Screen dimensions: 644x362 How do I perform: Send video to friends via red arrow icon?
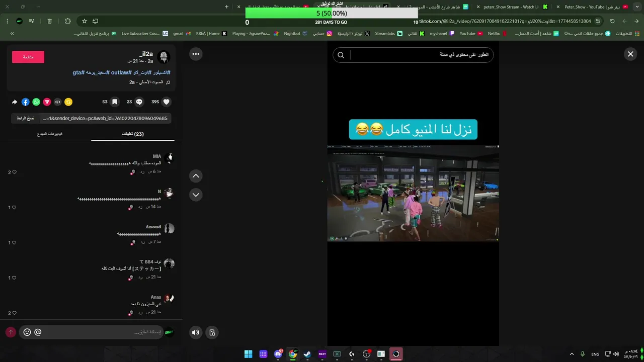click(x=47, y=102)
